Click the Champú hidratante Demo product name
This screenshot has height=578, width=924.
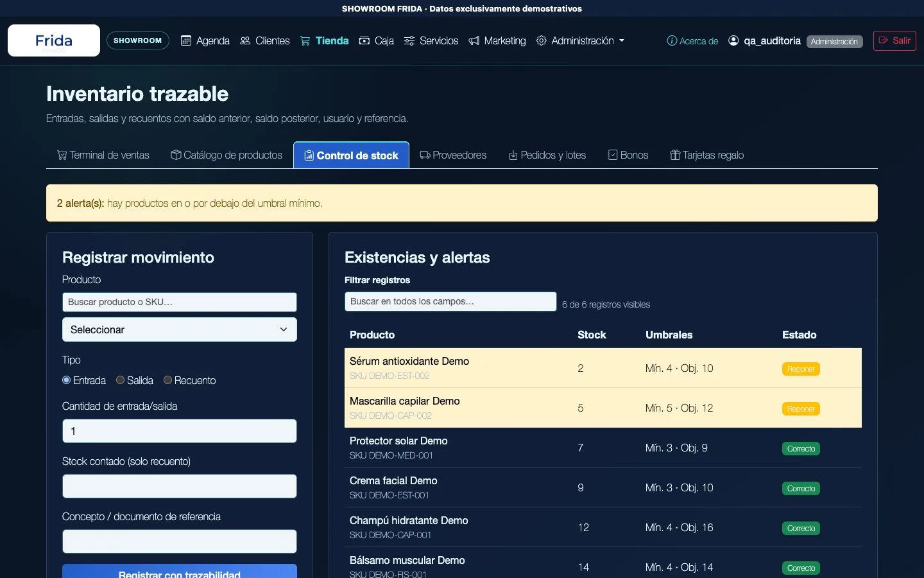tap(409, 520)
